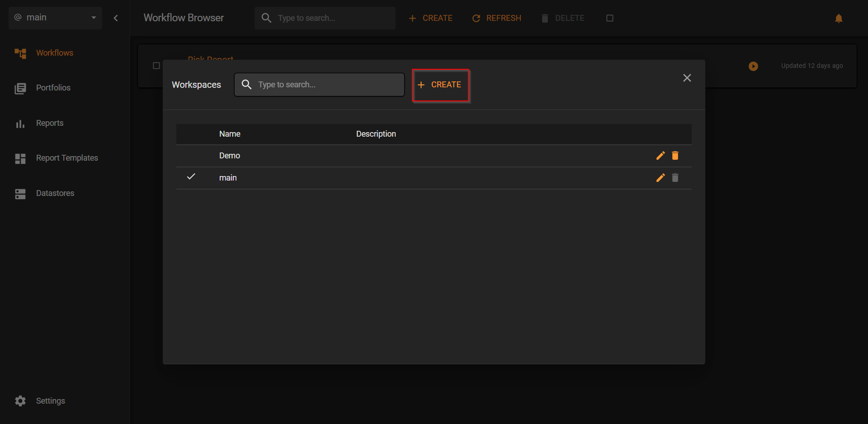Click the Workflow Browser search magnifier icon
The image size is (868, 424).
267,18
